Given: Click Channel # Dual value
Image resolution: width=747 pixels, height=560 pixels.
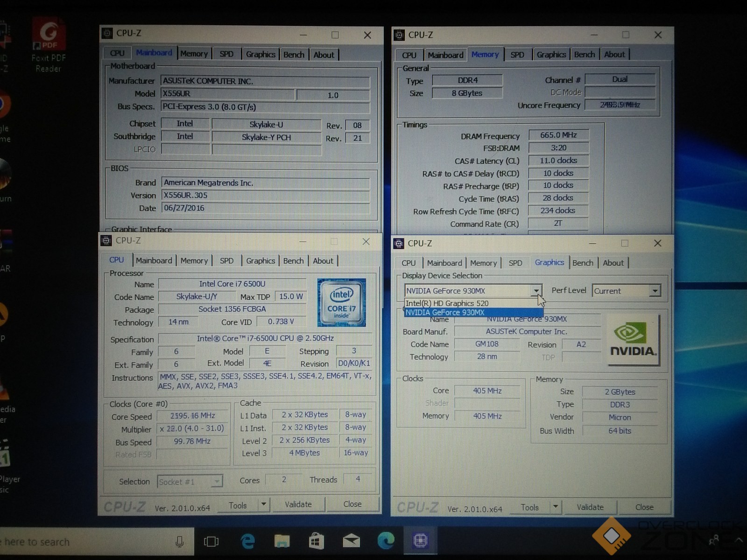Looking at the screenshot, I should (x=620, y=79).
